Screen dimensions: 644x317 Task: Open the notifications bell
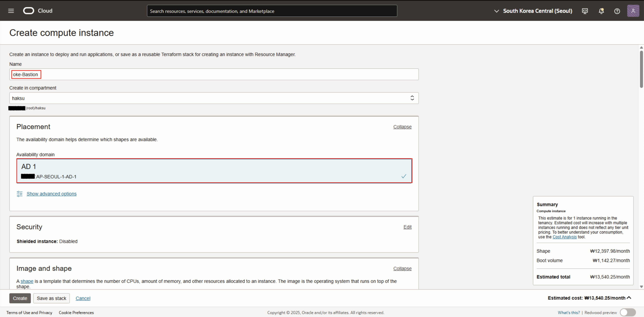pos(601,11)
